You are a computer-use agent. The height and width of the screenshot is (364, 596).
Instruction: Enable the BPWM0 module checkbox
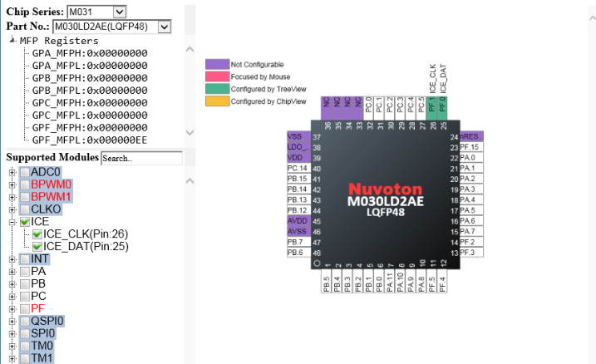point(25,184)
